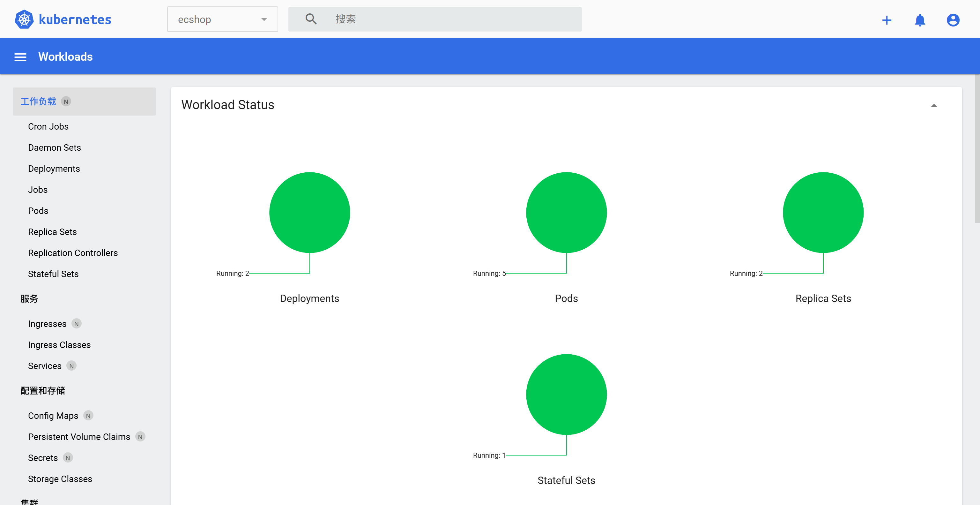Open the kubernetes home link text
The image size is (980, 505).
(x=75, y=19)
